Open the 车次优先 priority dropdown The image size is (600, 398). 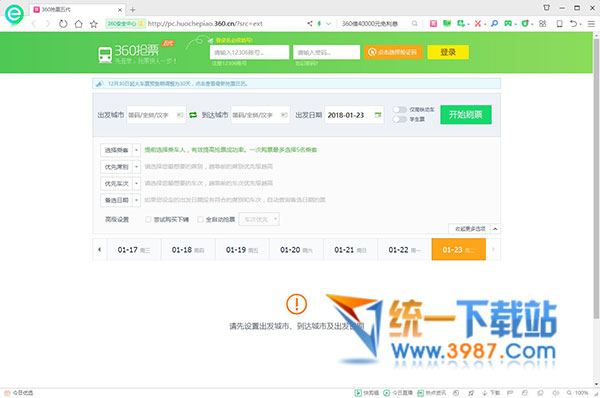pyautogui.click(x=259, y=219)
